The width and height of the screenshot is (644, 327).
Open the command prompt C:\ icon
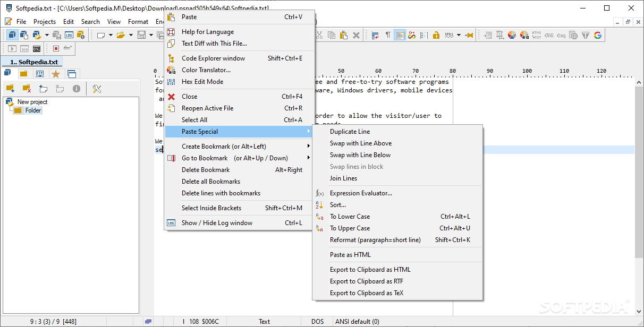36,49
